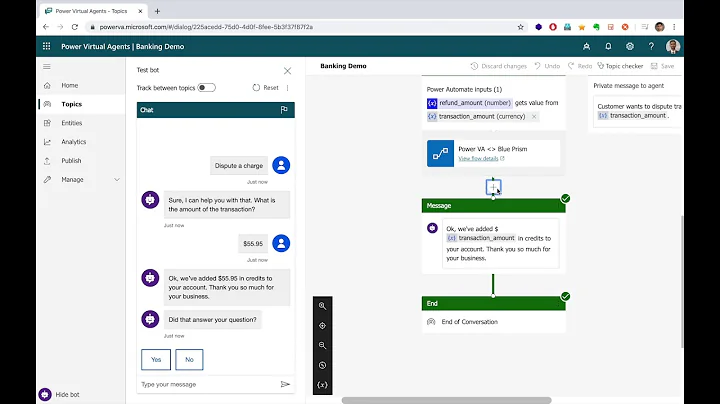Answer No in the chat

(189, 359)
